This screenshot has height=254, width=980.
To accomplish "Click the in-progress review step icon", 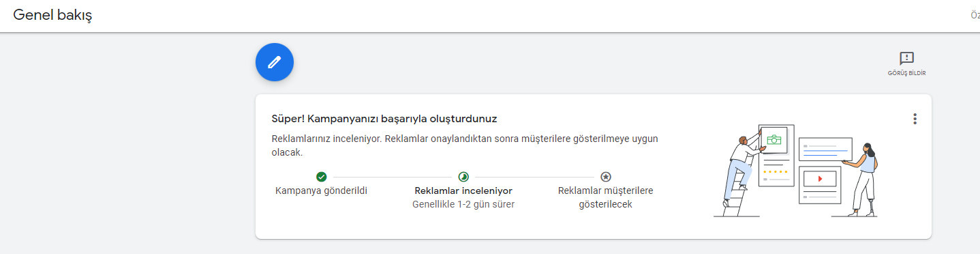I will (x=463, y=177).
